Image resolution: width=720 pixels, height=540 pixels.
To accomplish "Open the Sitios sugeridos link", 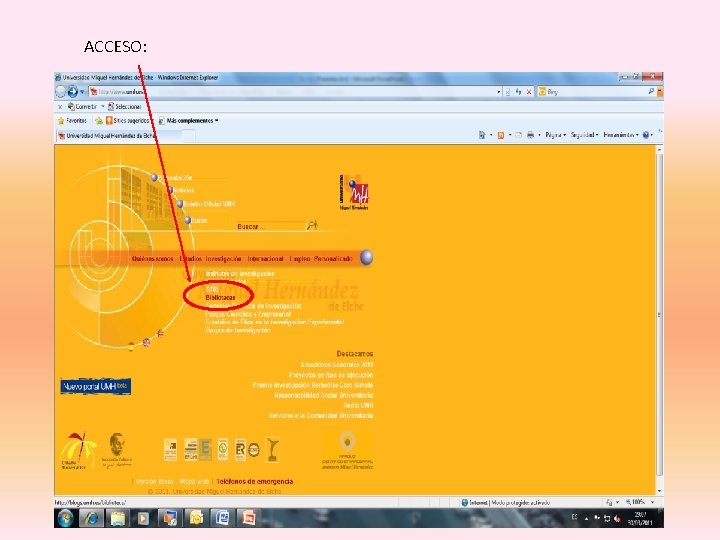I will (128, 121).
